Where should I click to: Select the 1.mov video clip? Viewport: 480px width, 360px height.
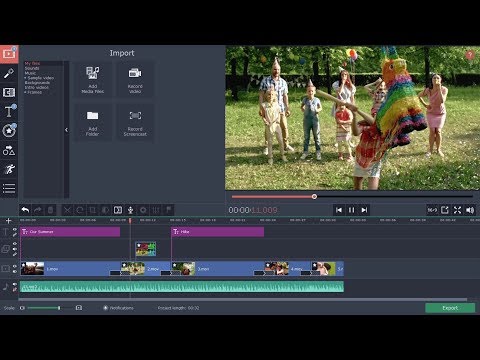click(70, 269)
